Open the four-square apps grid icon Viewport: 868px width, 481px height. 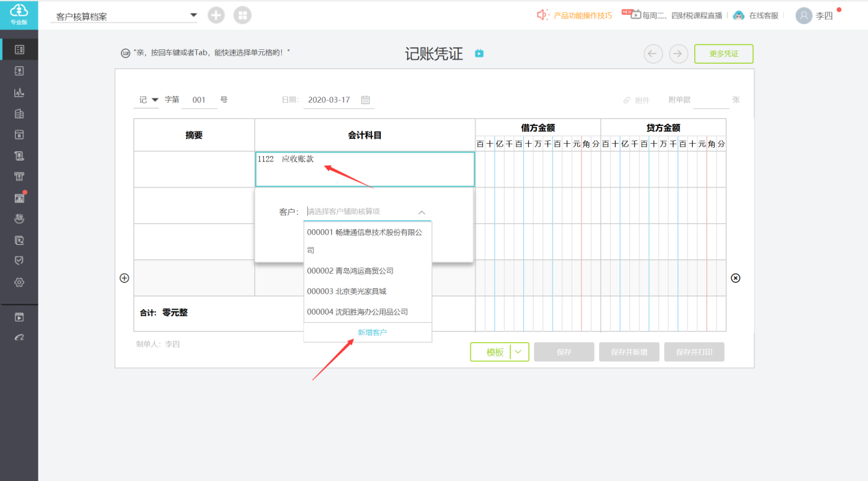point(242,15)
